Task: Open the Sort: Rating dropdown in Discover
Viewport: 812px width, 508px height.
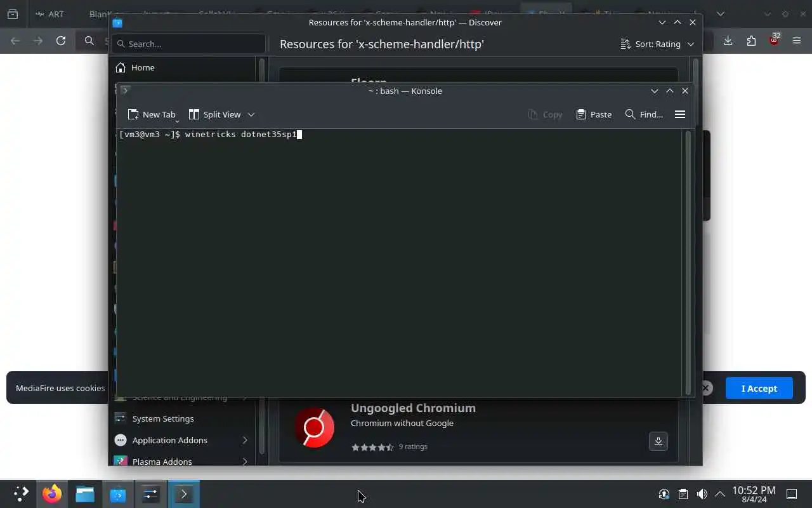Action: [x=657, y=44]
